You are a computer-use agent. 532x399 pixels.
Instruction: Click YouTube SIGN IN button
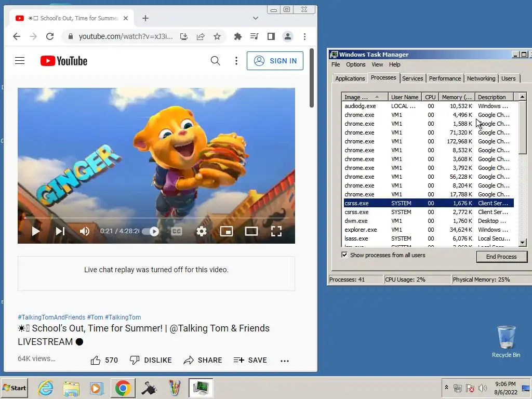[275, 61]
